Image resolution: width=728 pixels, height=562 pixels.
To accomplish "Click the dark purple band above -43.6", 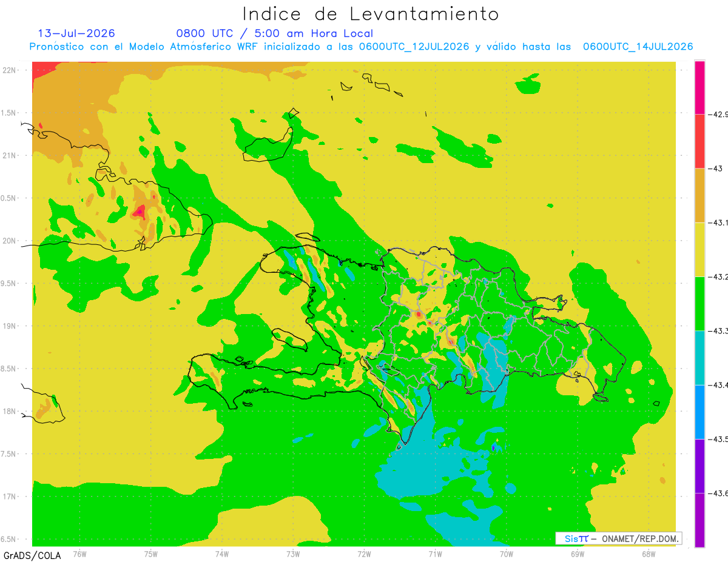I will 699,466.
